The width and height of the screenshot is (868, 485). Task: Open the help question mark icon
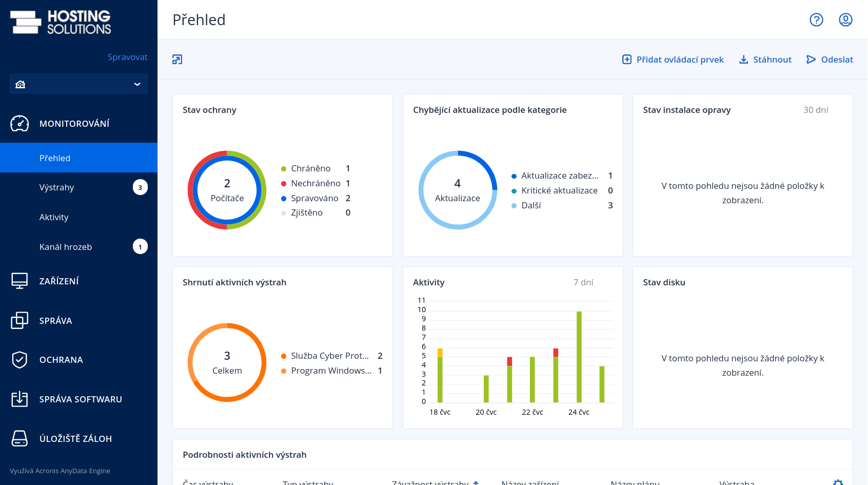click(x=816, y=20)
